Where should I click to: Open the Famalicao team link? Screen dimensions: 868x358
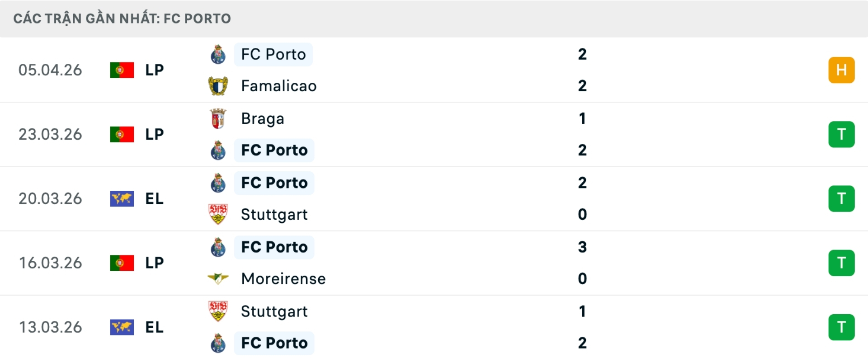[278, 86]
